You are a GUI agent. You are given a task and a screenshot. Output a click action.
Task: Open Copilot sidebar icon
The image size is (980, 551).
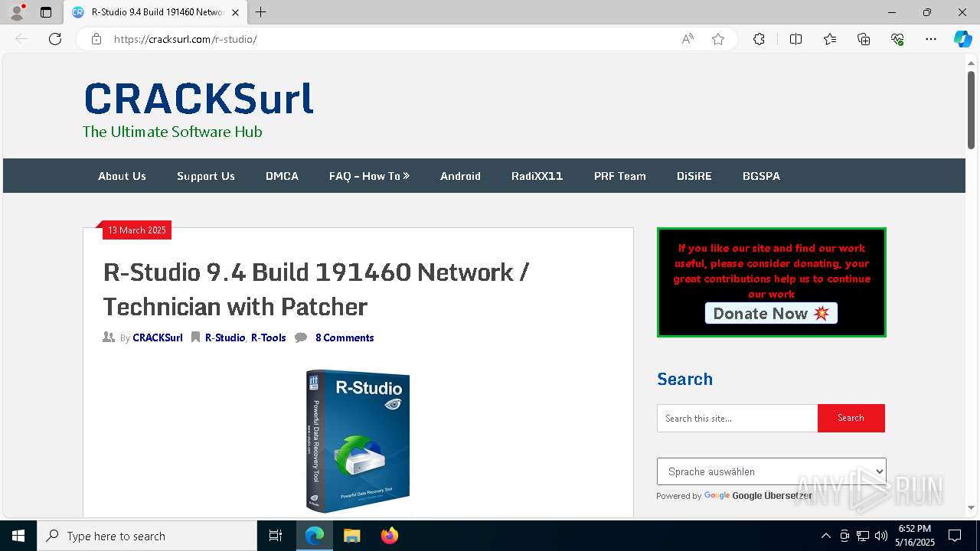[x=962, y=39]
